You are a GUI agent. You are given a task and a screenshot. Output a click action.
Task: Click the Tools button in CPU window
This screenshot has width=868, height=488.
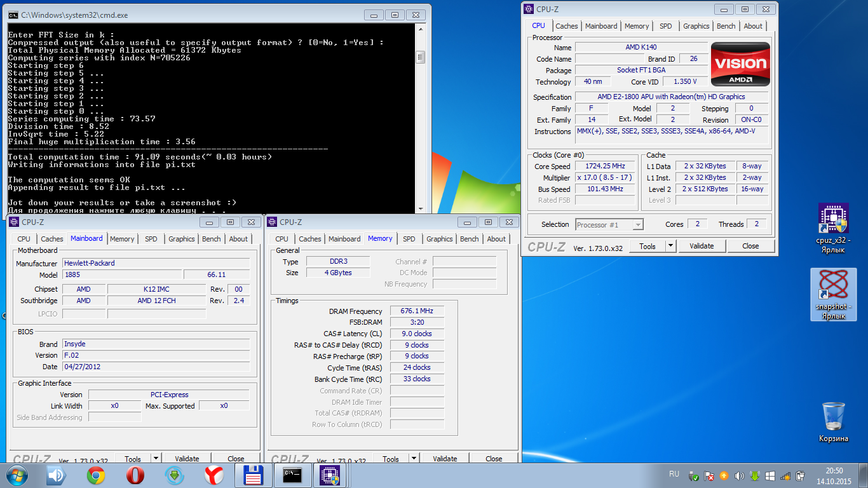648,246
